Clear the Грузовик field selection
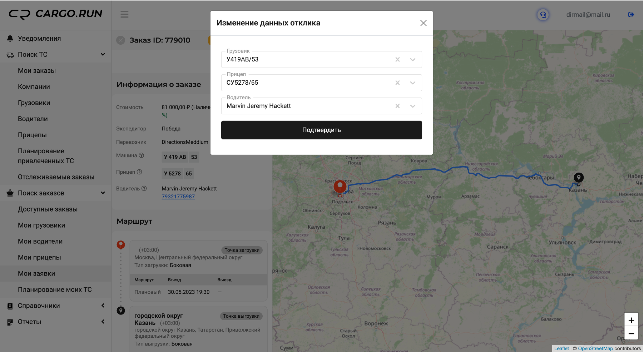This screenshot has height=352, width=644. point(397,60)
